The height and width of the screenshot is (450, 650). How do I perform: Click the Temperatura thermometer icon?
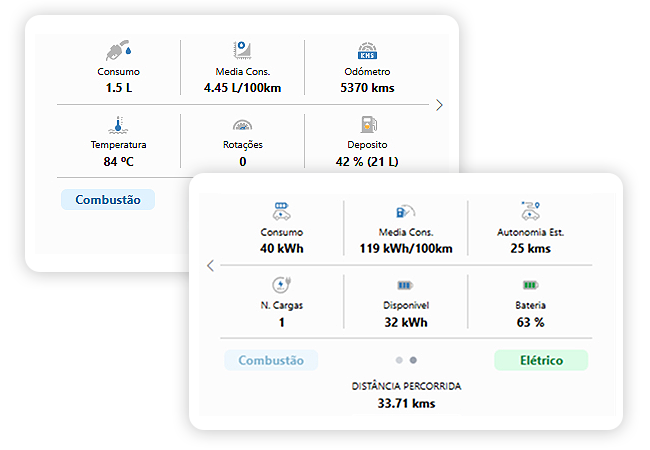click(x=119, y=126)
